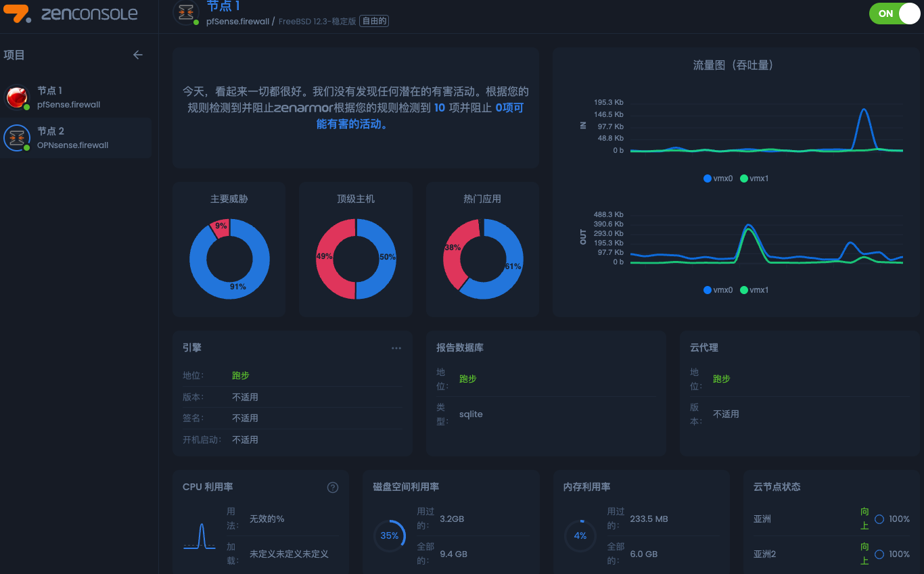
Task: Open the CPU 利用率 help question icon
Action: coord(333,487)
